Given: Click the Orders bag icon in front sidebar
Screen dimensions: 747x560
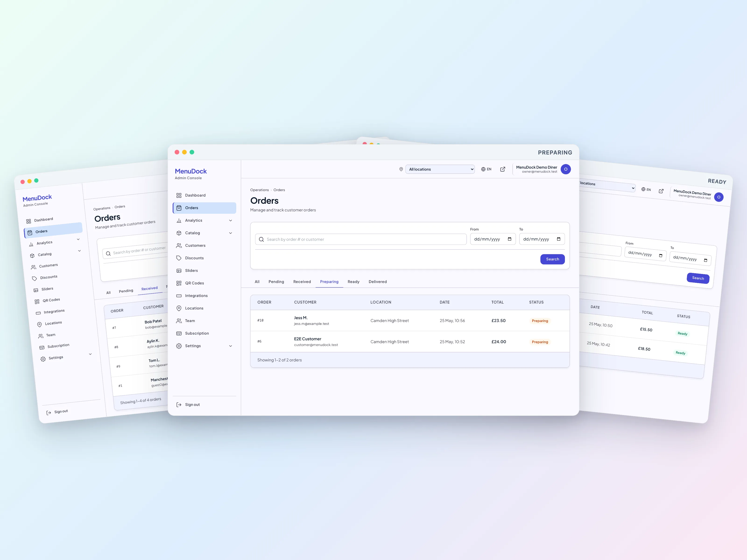Looking at the screenshot, I should pyautogui.click(x=179, y=208).
